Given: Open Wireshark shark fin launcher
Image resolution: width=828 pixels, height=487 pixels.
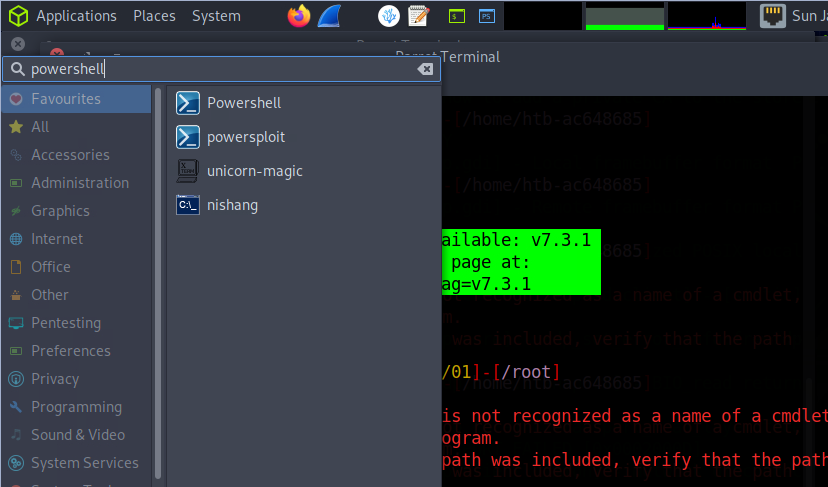Looking at the screenshot, I should coord(329,16).
